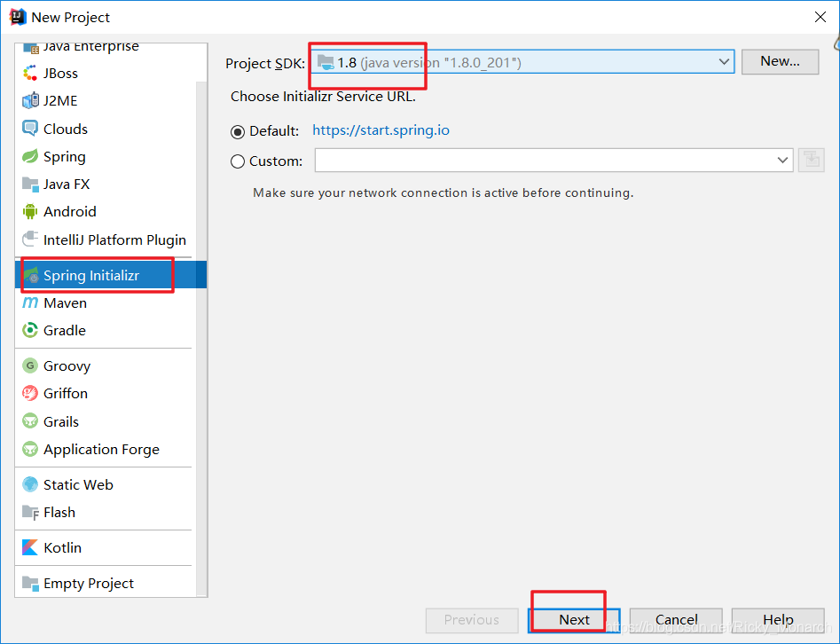Click the SDK folder icon in combo box
The width and height of the screenshot is (840, 644).
click(326, 63)
